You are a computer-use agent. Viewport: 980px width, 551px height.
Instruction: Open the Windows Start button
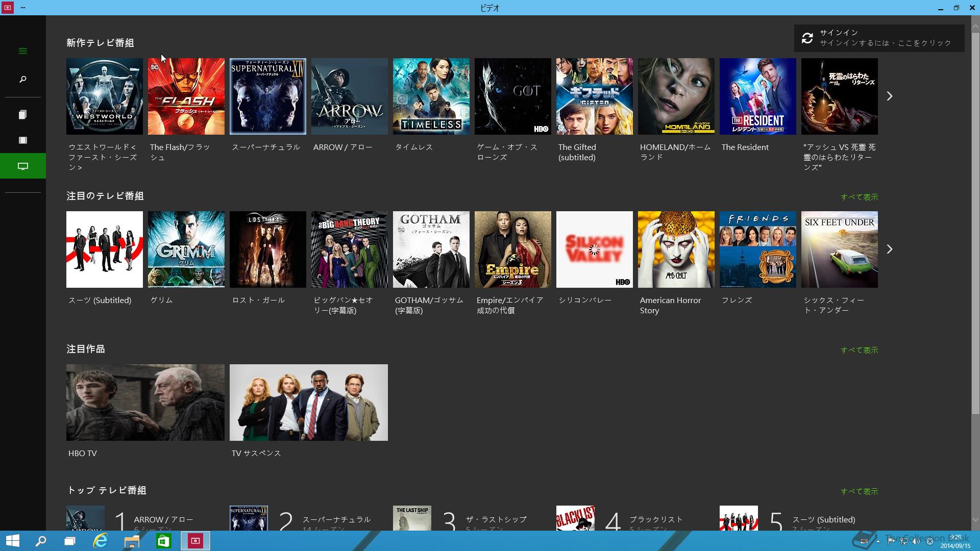click(12, 541)
